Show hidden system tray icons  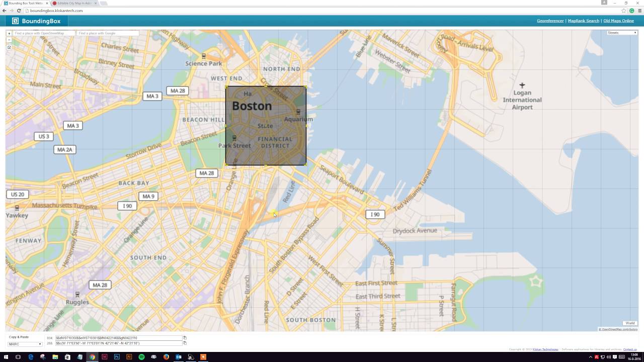(x=590, y=357)
